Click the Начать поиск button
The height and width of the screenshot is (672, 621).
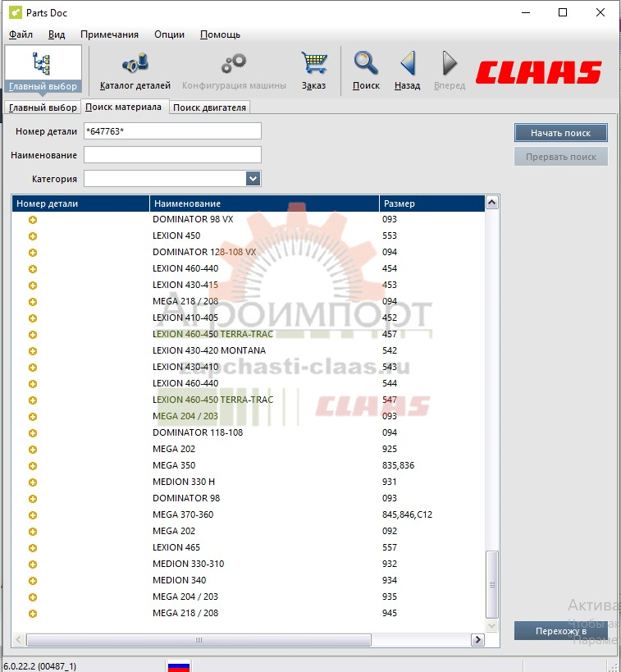tap(560, 133)
